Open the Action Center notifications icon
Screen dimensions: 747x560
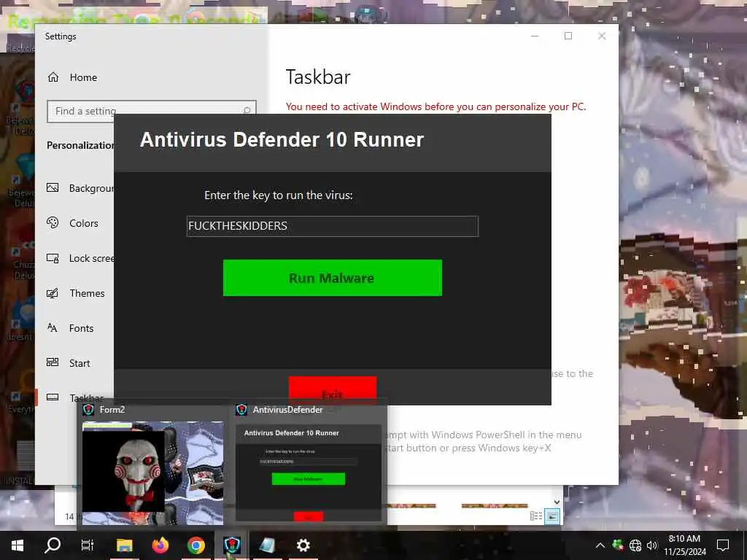click(x=723, y=545)
